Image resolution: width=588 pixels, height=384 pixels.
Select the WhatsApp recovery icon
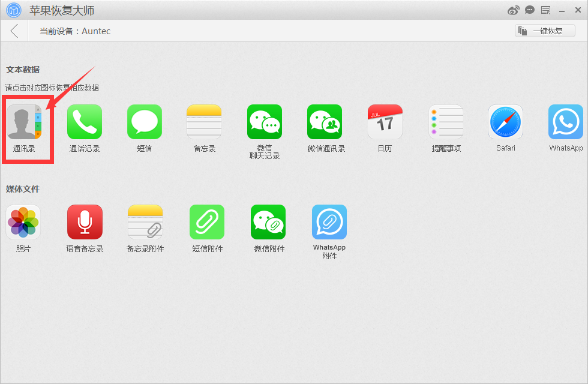pyautogui.click(x=565, y=122)
